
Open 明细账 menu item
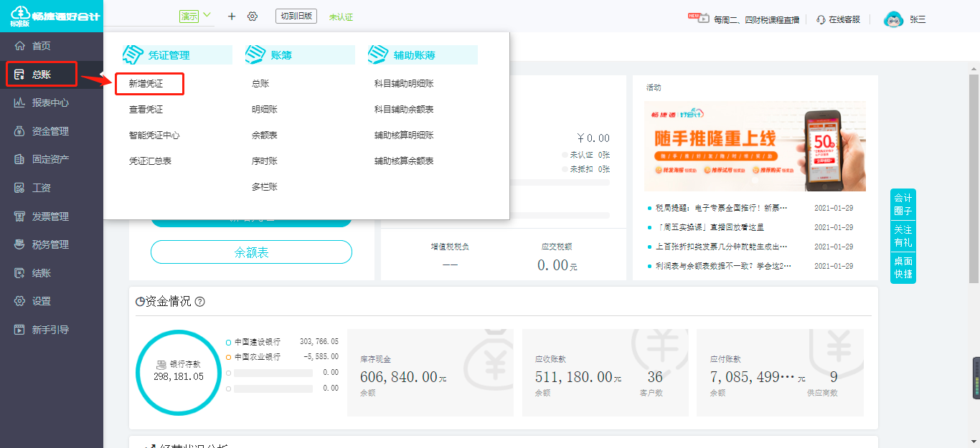pos(265,110)
